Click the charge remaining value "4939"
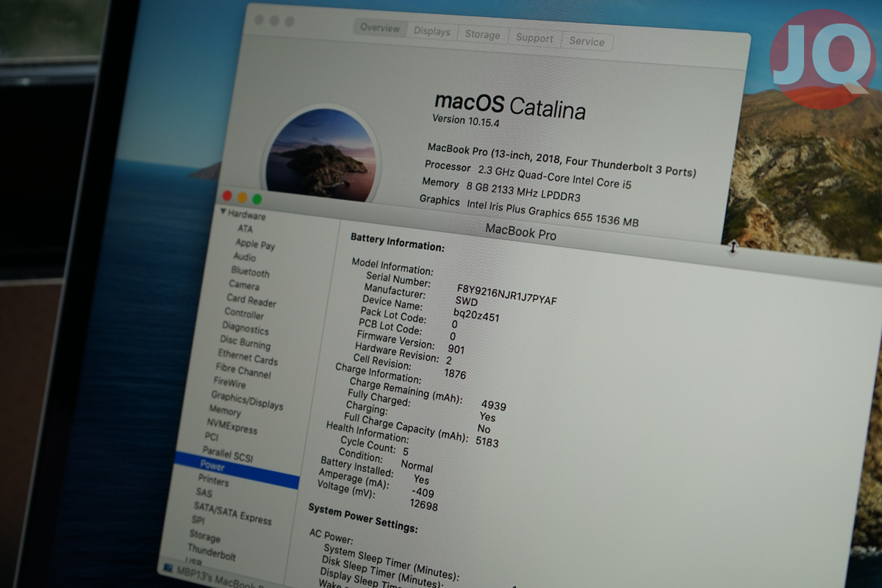 tap(494, 406)
